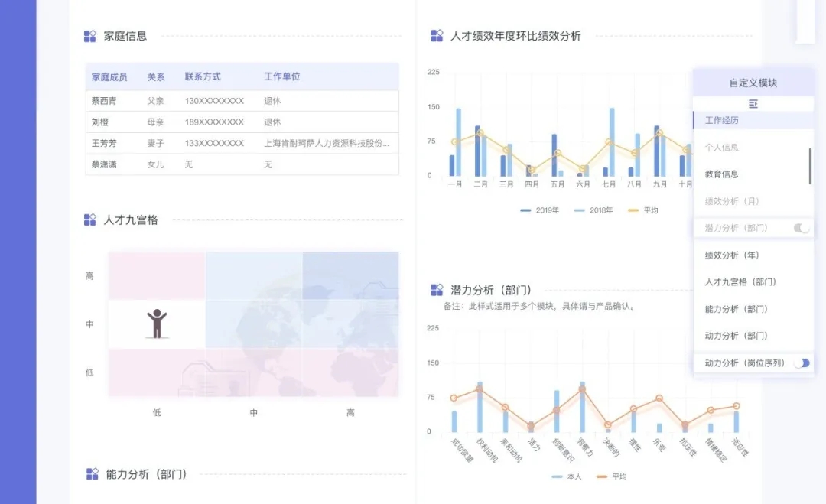Collapse the 自定义模块 panel with the fold icon

click(753, 103)
